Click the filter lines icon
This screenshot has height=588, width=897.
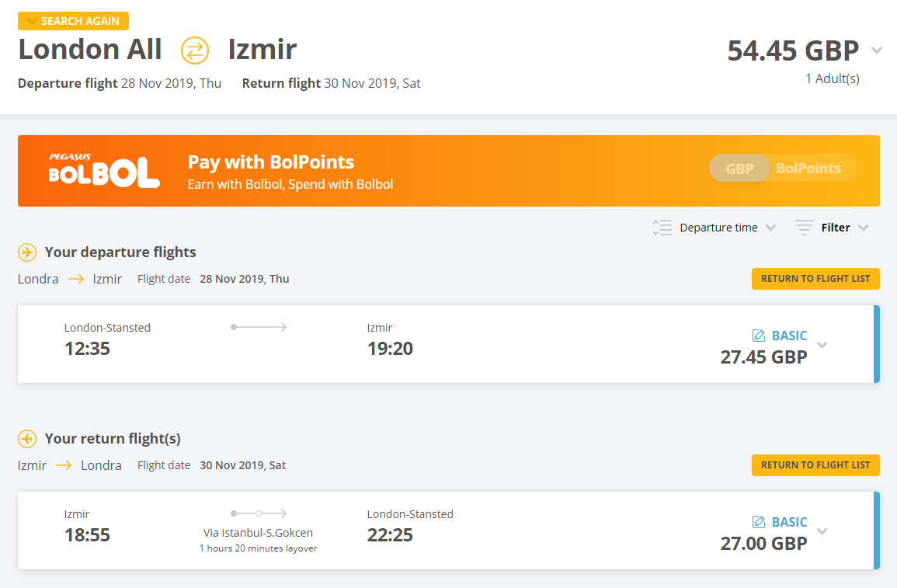coord(804,228)
